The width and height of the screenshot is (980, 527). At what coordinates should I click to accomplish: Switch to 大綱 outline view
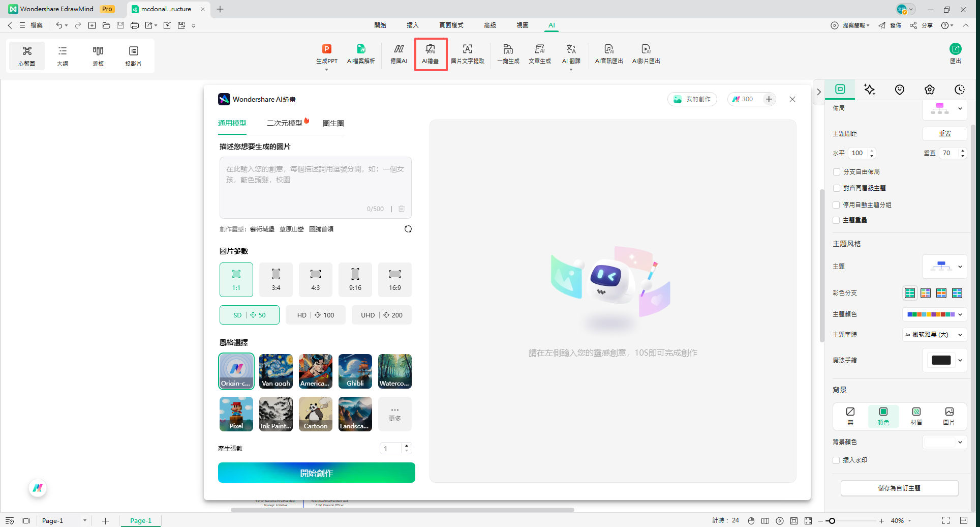tap(63, 55)
